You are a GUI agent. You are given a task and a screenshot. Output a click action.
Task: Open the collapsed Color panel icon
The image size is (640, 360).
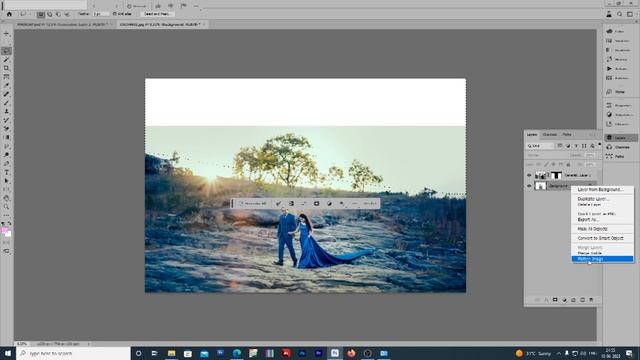pos(609,31)
